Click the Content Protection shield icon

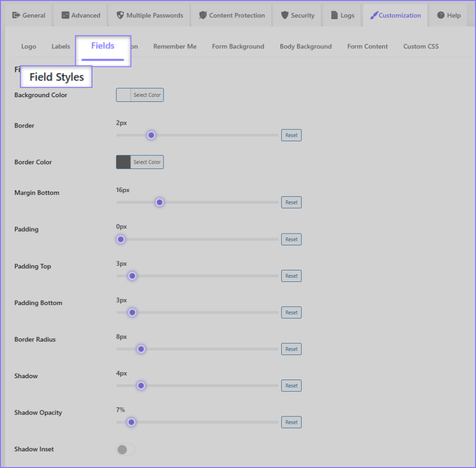203,15
